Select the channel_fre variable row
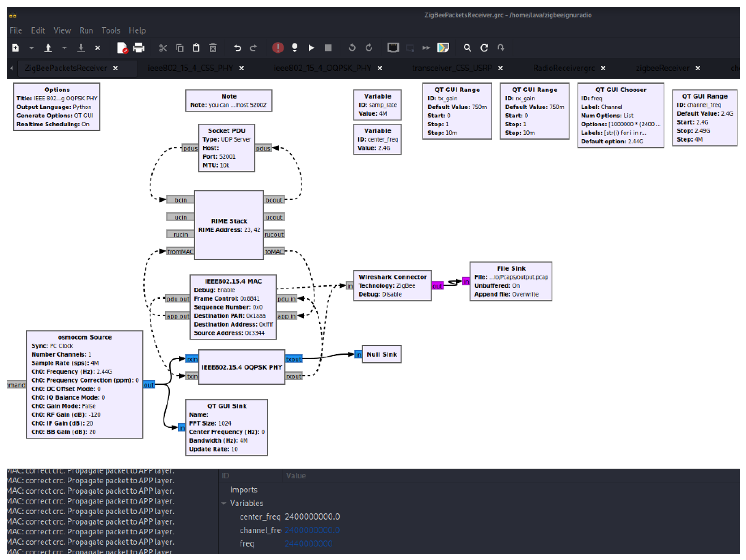Screen dimensions: 746x560 pos(260,530)
